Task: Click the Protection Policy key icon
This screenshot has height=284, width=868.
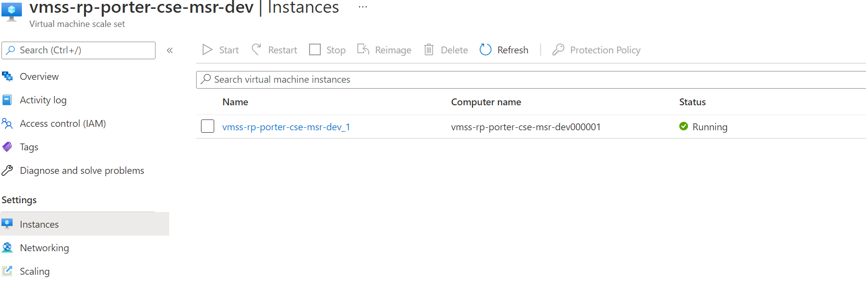Action: [x=558, y=49]
